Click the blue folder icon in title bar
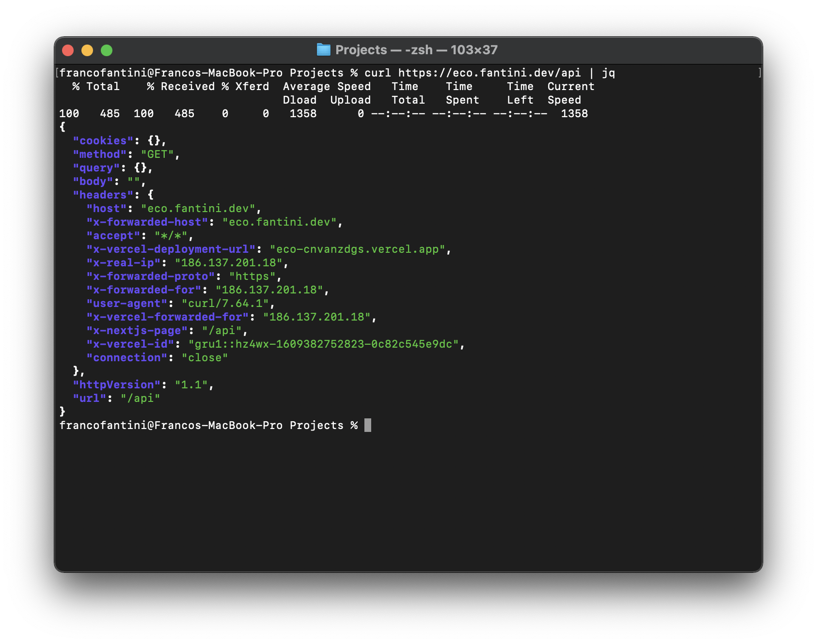 323,49
